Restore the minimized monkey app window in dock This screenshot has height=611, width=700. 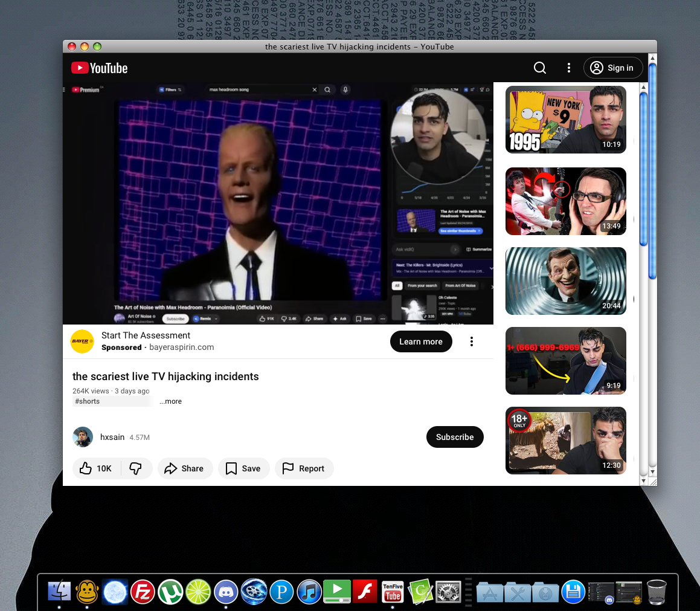[x=629, y=592]
